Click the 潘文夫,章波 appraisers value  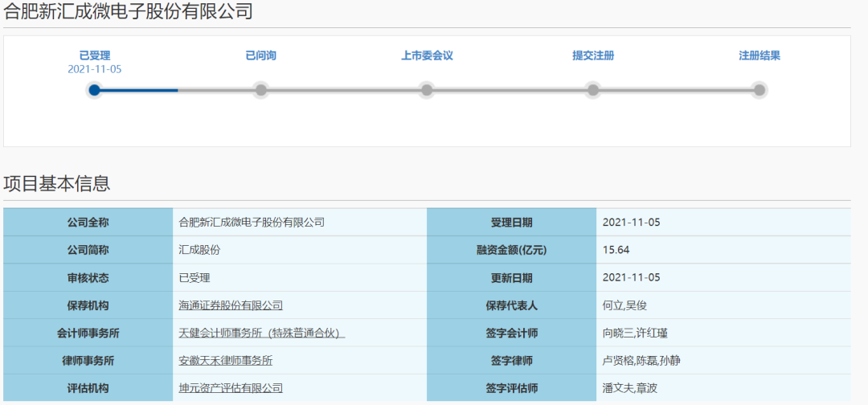click(x=630, y=388)
